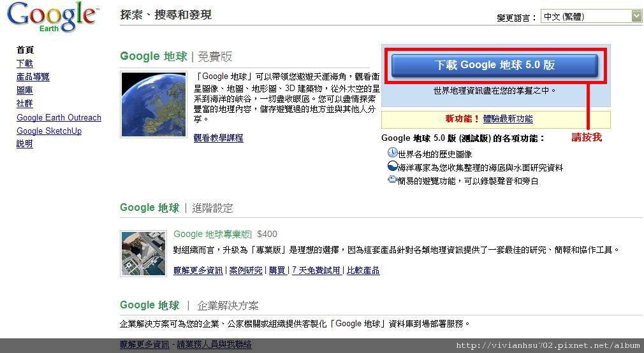Click the 新功能！ label
The height and width of the screenshot is (353, 644).
(x=462, y=119)
